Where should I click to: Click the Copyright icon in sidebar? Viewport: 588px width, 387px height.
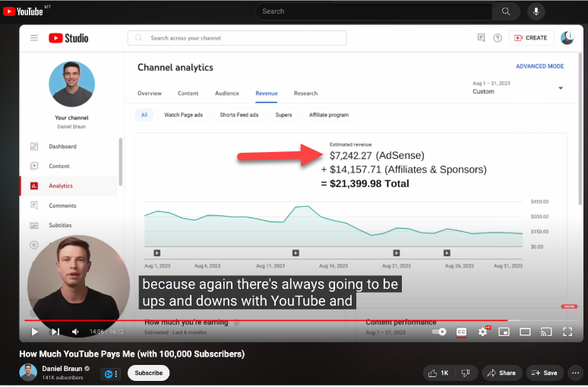(34, 245)
